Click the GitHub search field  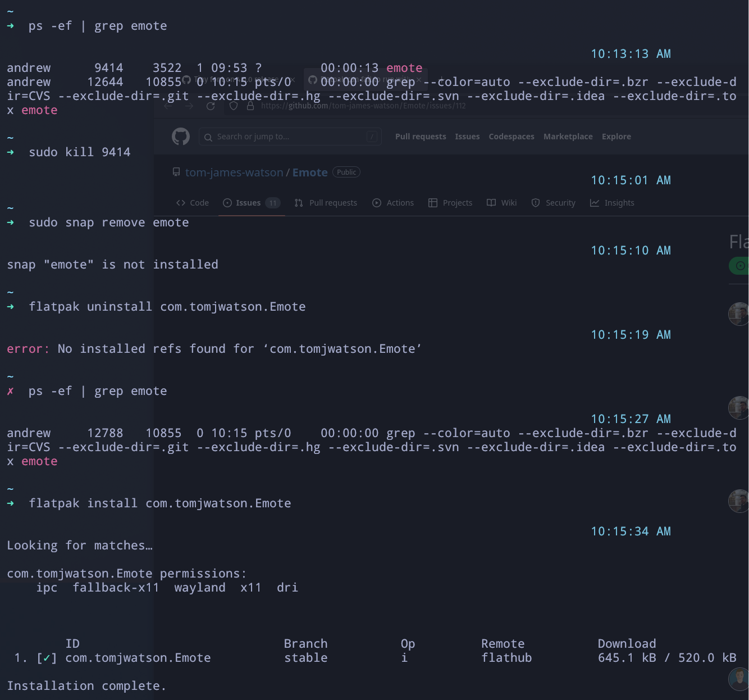click(290, 136)
